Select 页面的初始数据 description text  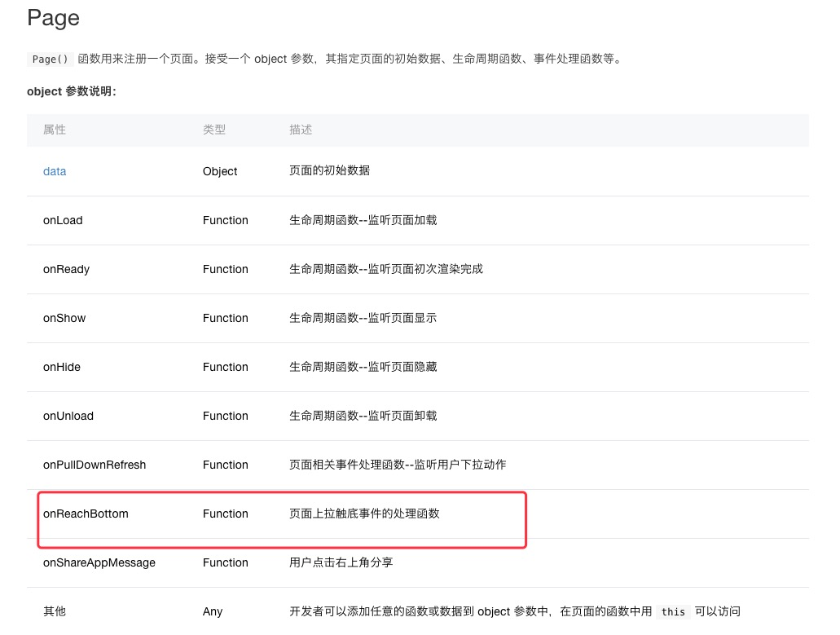pos(329,171)
